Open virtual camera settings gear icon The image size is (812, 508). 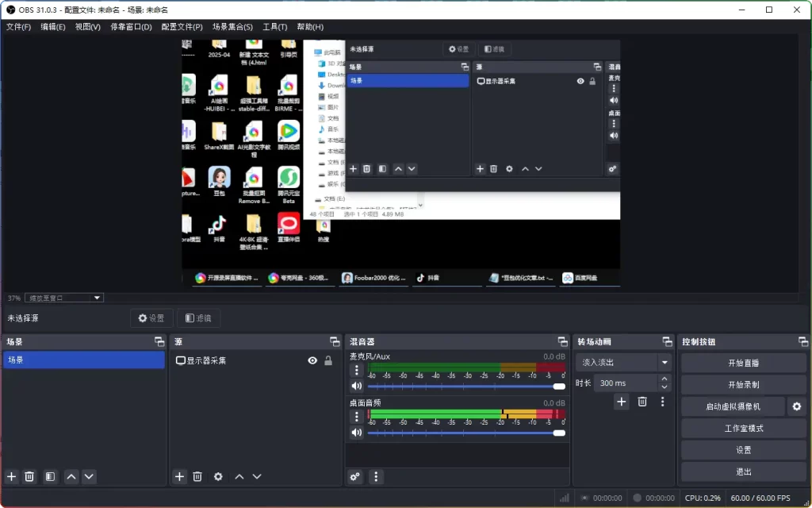[x=797, y=406]
